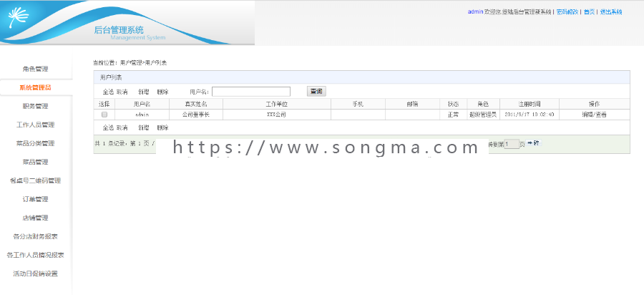This screenshot has width=644, height=295.
Task: Open 订单管理 in the sidebar
Action: pyautogui.click(x=35, y=199)
